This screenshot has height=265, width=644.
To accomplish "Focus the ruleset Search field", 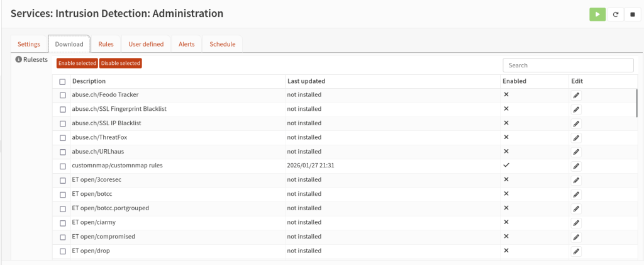I will tap(568, 65).
